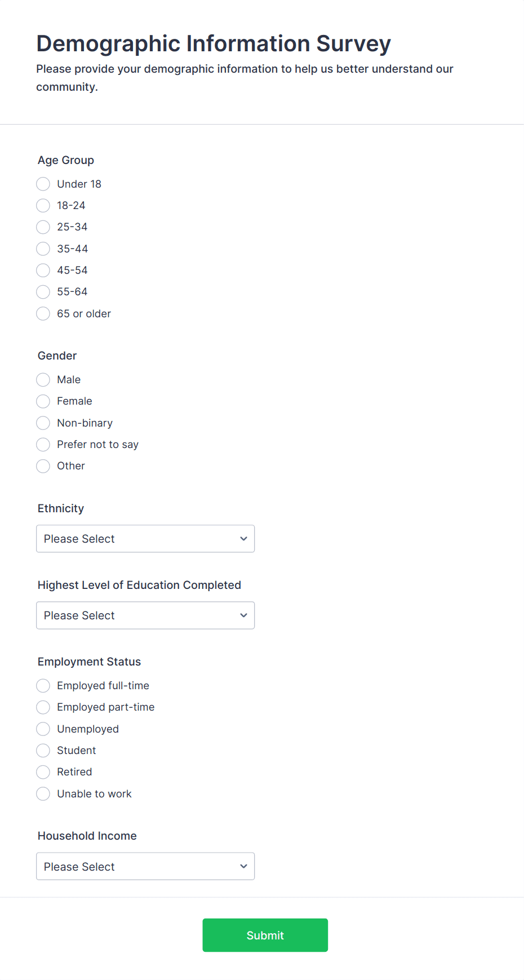The image size is (524, 980).
Task: Select the "Under 18" age group option
Action: [x=43, y=184]
